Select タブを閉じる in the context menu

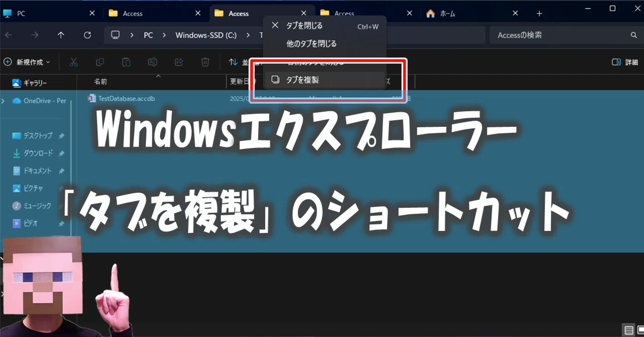(325, 26)
